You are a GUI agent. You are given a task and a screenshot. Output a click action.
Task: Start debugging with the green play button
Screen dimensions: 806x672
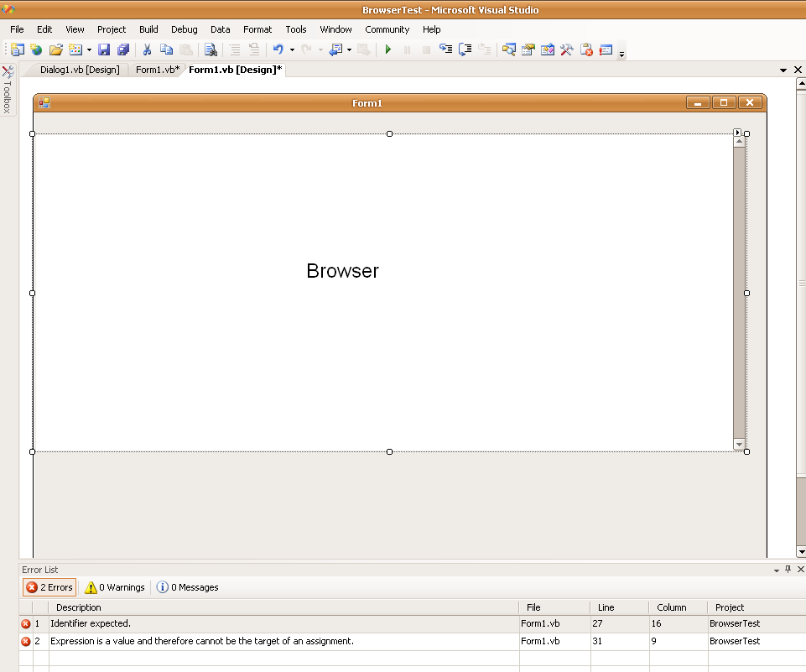coord(388,49)
